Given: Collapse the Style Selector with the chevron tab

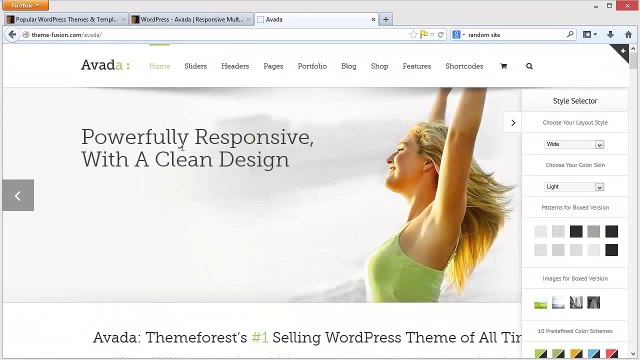Looking at the screenshot, I should pyautogui.click(x=513, y=122).
